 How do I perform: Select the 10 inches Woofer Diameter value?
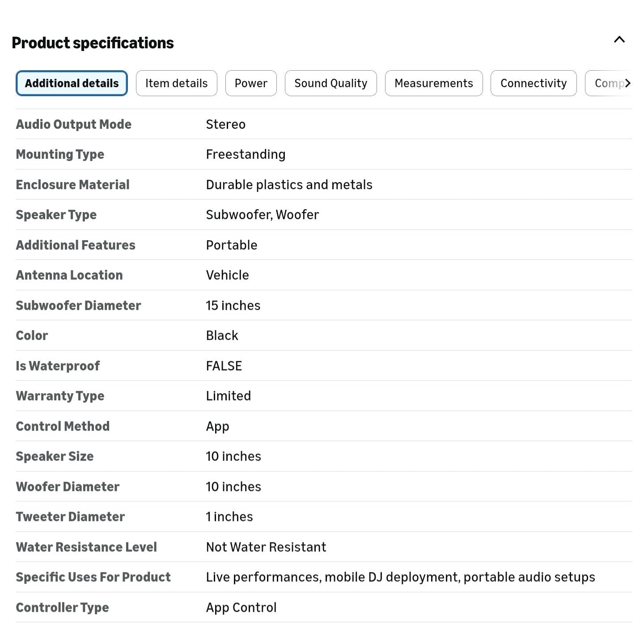233,487
